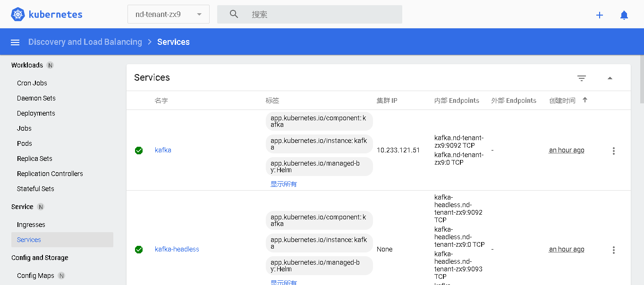This screenshot has width=644, height=285.
Task: Open the kafka service link
Action: 163,150
